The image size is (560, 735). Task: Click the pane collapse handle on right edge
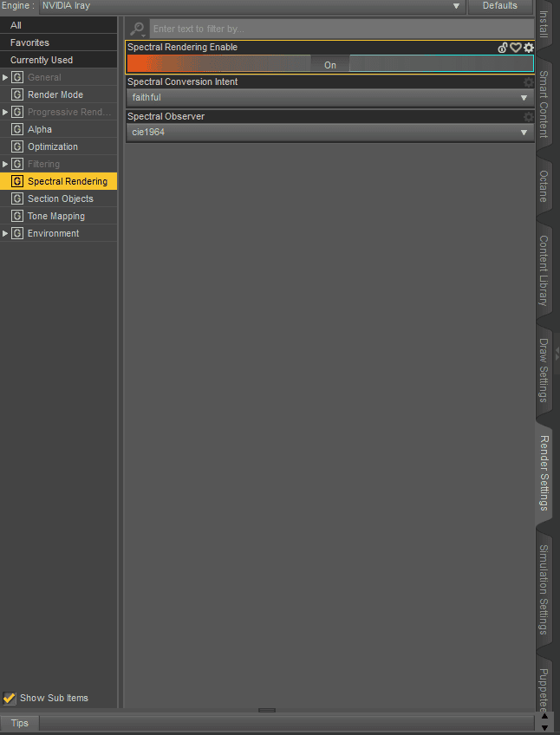pos(557,354)
